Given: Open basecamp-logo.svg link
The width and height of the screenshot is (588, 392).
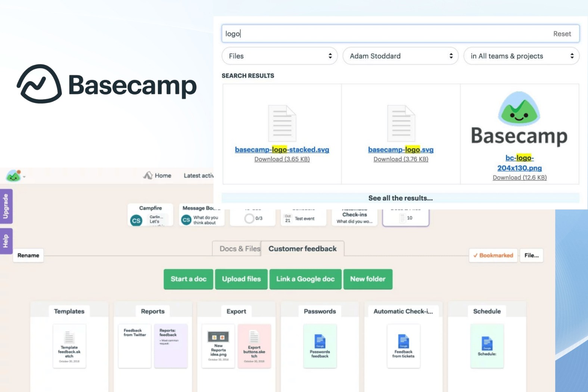Looking at the screenshot, I should point(401,150).
